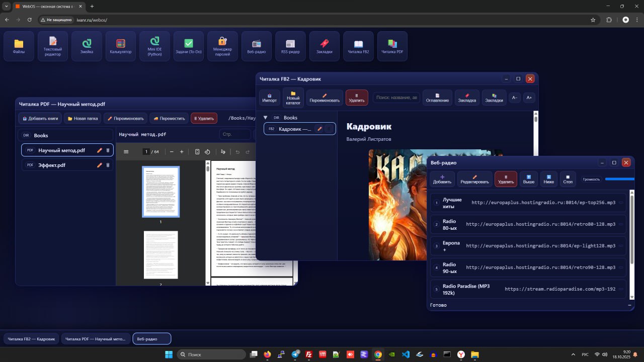
Task: Open the Файлы desktop app
Action: tap(19, 46)
